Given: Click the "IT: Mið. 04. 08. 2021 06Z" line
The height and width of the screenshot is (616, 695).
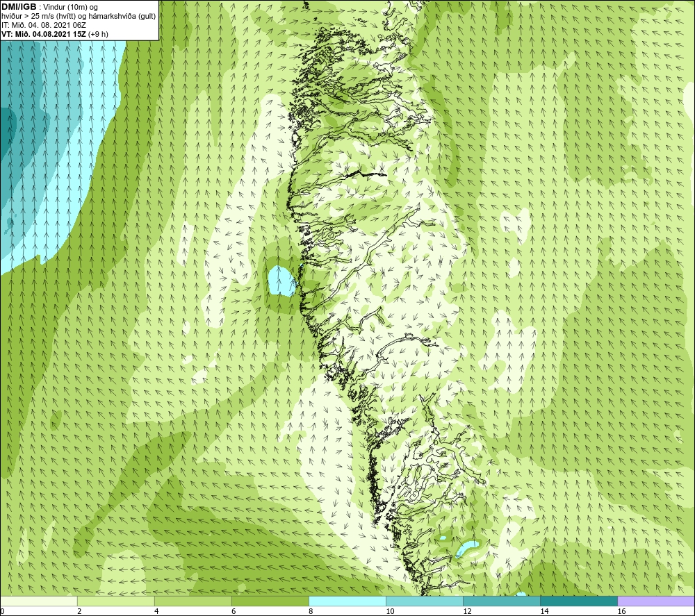Looking at the screenshot, I should coord(44,25).
